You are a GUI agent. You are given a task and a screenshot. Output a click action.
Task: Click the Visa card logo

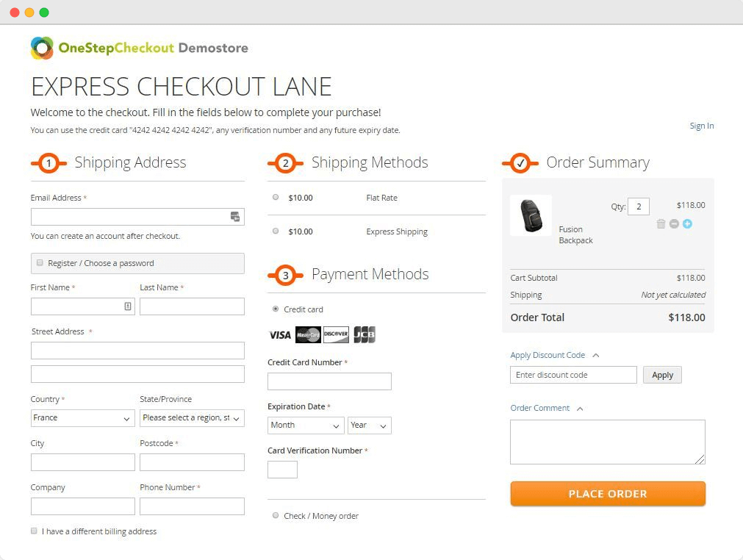point(280,335)
